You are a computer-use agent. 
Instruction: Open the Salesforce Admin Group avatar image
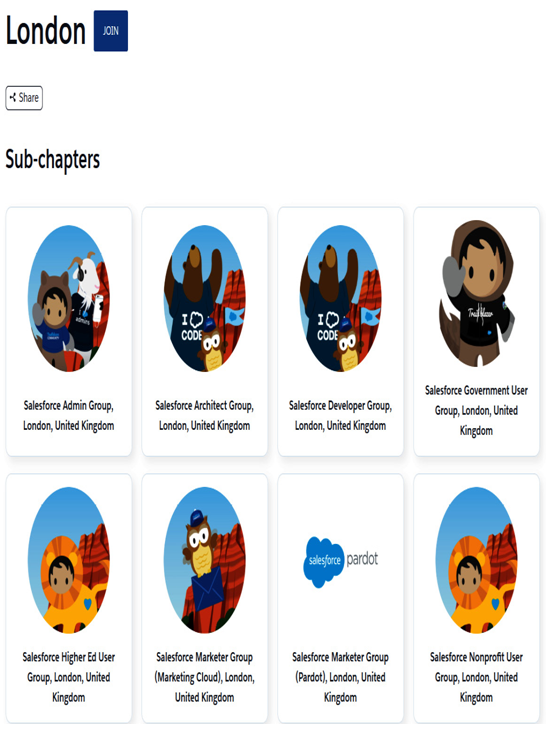[x=69, y=298]
